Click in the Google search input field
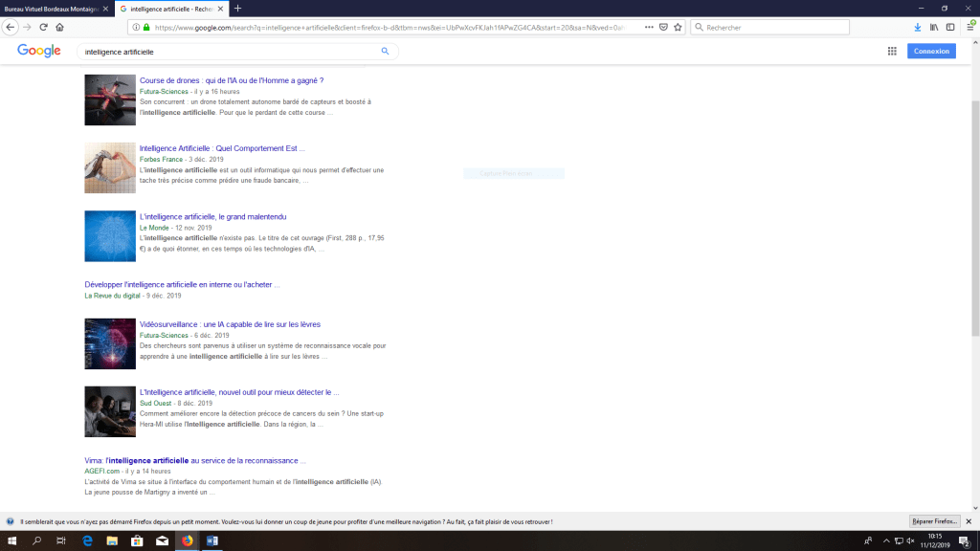Image resolution: width=980 pixels, height=551 pixels. click(230, 52)
